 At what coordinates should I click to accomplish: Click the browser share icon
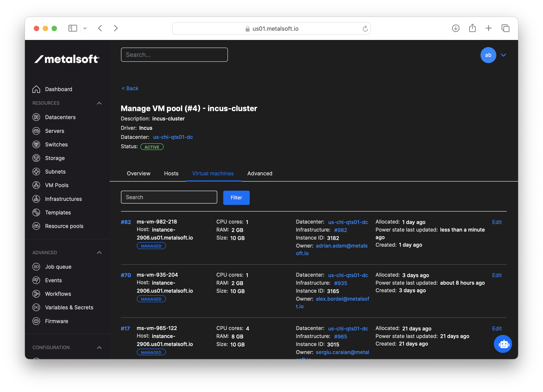[x=472, y=28]
